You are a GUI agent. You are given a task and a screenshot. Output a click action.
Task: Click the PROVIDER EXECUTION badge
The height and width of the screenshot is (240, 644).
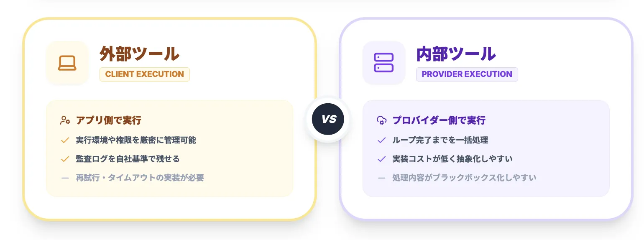click(467, 74)
